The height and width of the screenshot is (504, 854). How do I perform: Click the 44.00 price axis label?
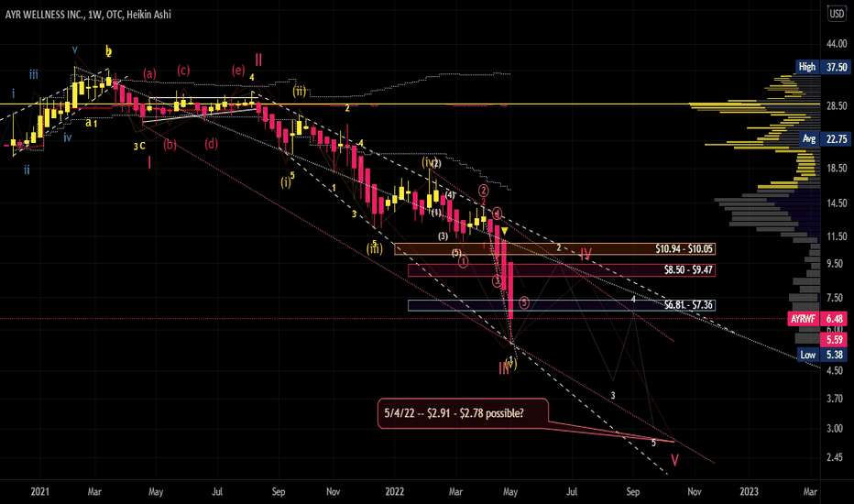point(837,44)
